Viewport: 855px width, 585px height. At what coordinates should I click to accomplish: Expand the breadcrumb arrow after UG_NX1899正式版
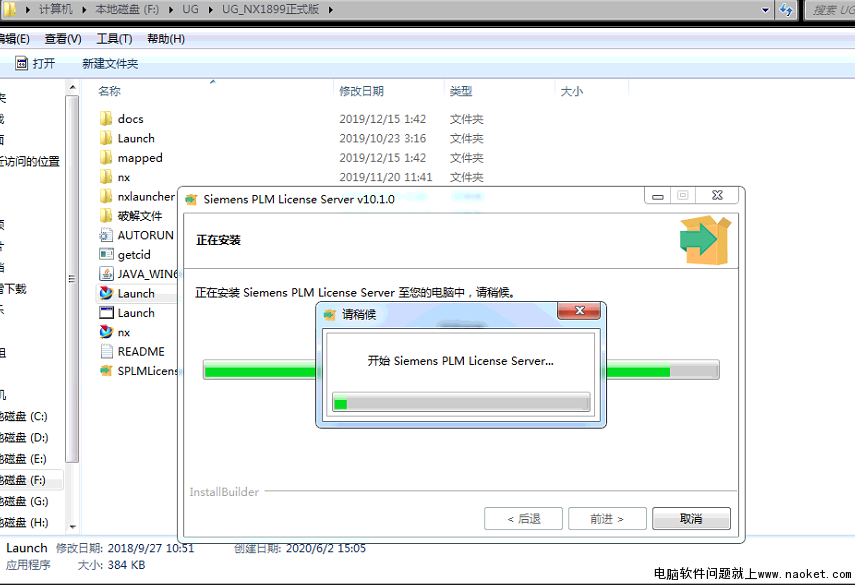(330, 9)
